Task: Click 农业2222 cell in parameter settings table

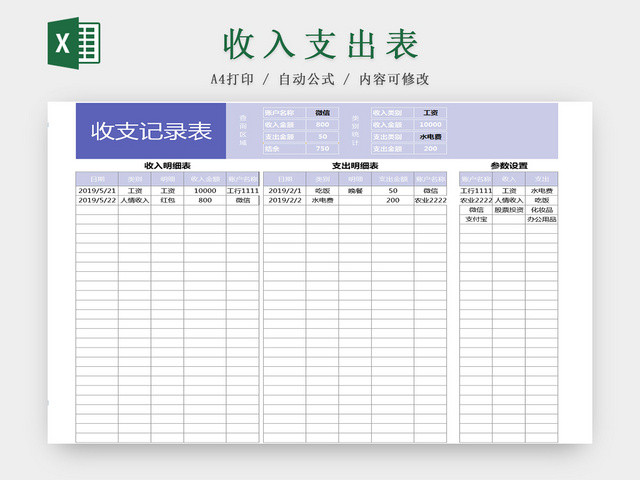Action: (x=476, y=200)
